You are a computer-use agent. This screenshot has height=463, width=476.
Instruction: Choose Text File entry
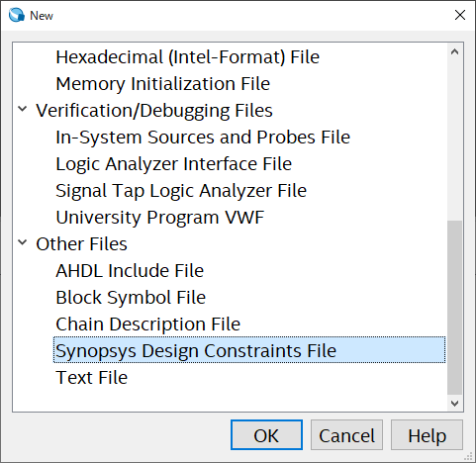[x=91, y=378]
